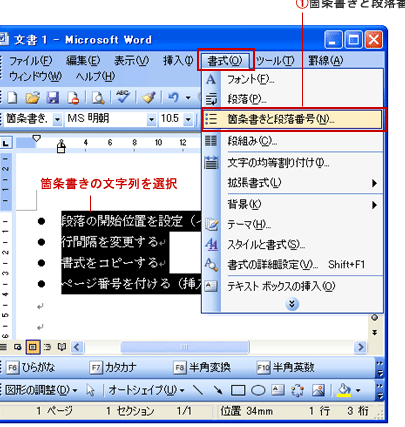Switch to Normal view icon

point(3,347)
